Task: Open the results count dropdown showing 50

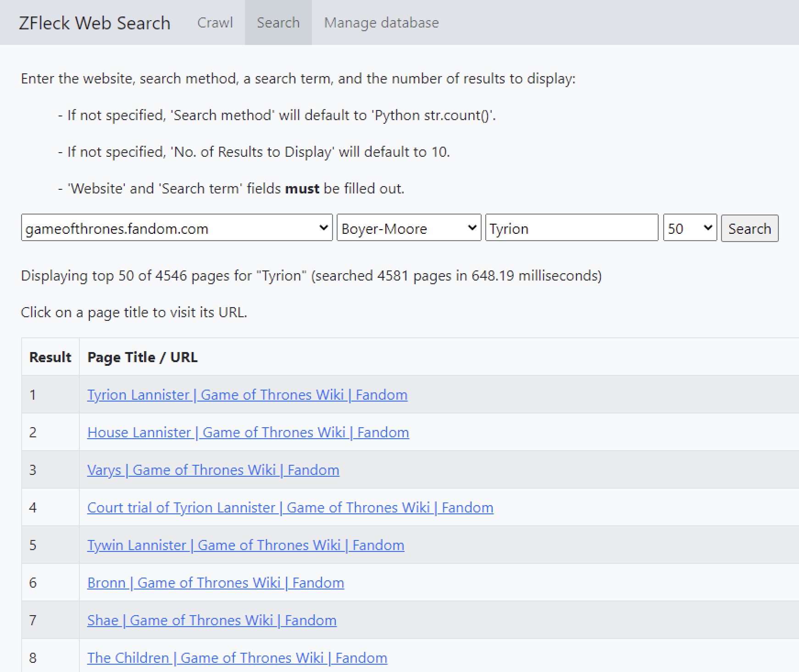Action: pyautogui.click(x=690, y=228)
